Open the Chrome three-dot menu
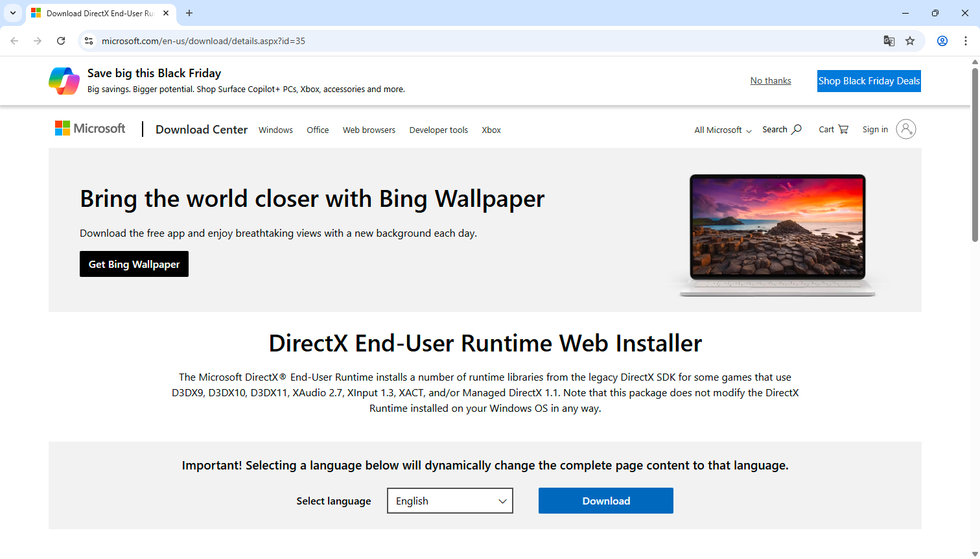This screenshot has width=980, height=559. pyautogui.click(x=966, y=41)
